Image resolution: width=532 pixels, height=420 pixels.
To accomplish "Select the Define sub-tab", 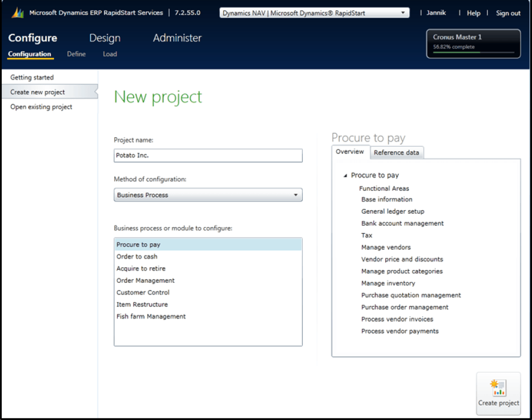I will (x=76, y=54).
